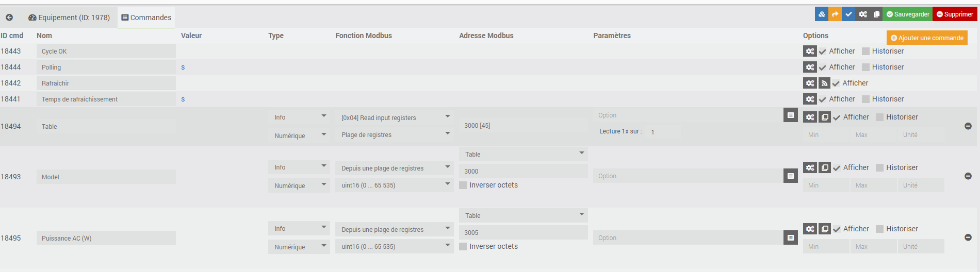Duplicate the Model command
This screenshot has width=980, height=272.
(x=825, y=167)
